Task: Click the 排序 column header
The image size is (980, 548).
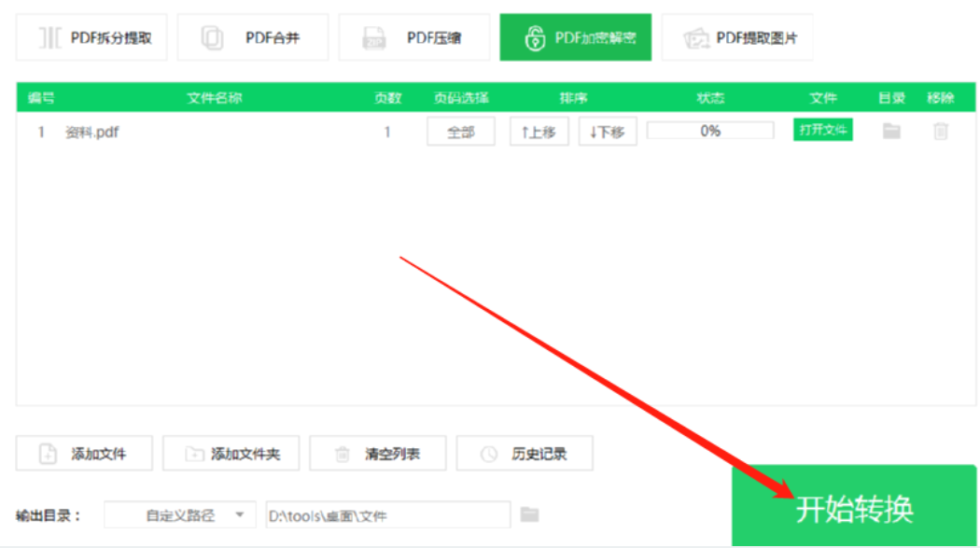Action: 573,97
